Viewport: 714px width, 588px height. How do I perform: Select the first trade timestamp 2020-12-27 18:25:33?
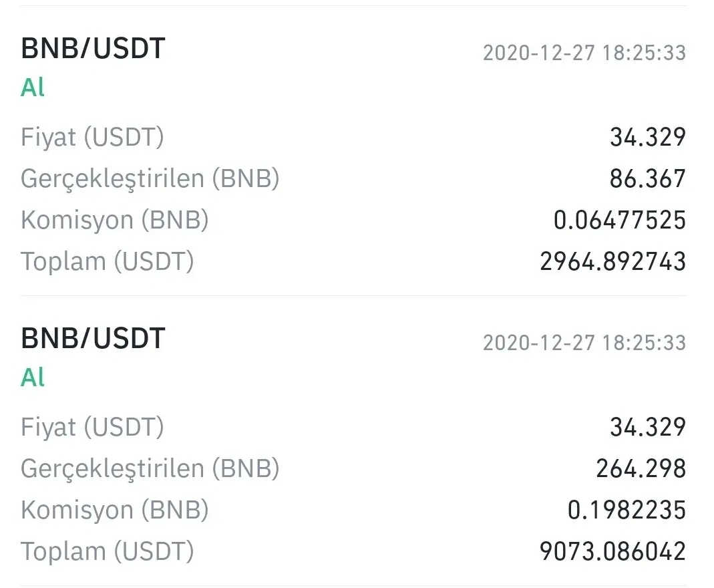(x=584, y=53)
